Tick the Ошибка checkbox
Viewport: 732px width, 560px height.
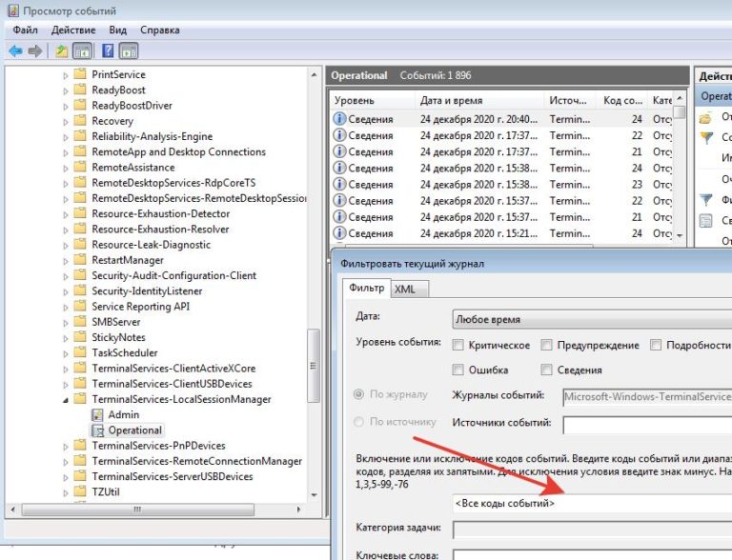pyautogui.click(x=459, y=370)
